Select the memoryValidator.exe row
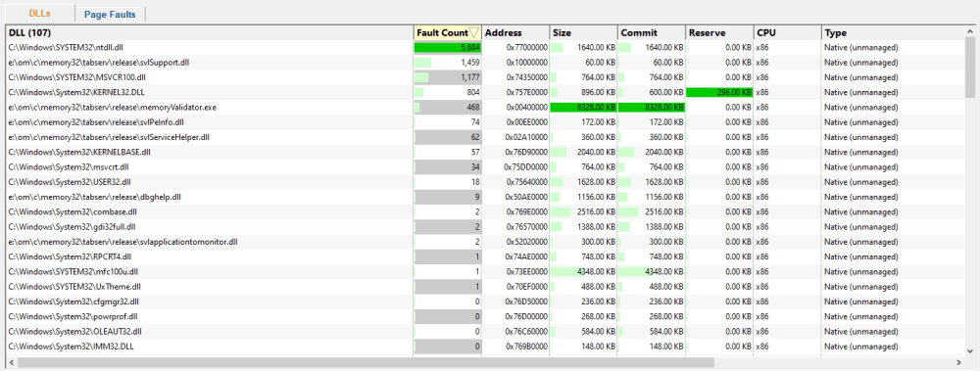The width and height of the screenshot is (980, 371). click(x=486, y=108)
